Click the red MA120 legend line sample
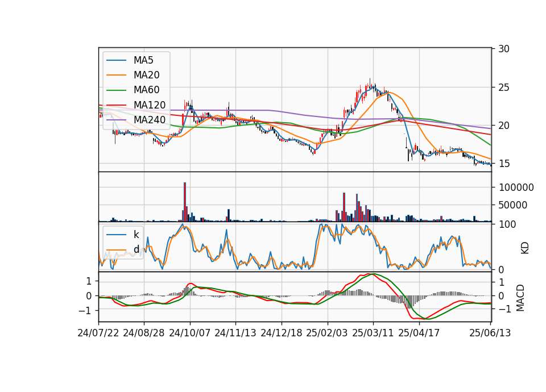This screenshot has width=546, height=392. tap(116, 105)
